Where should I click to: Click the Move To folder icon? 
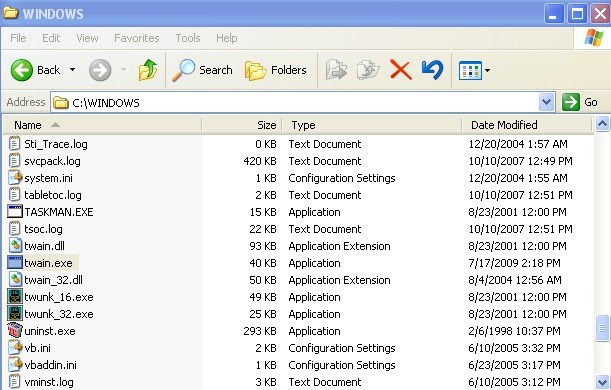pyautogui.click(x=336, y=70)
